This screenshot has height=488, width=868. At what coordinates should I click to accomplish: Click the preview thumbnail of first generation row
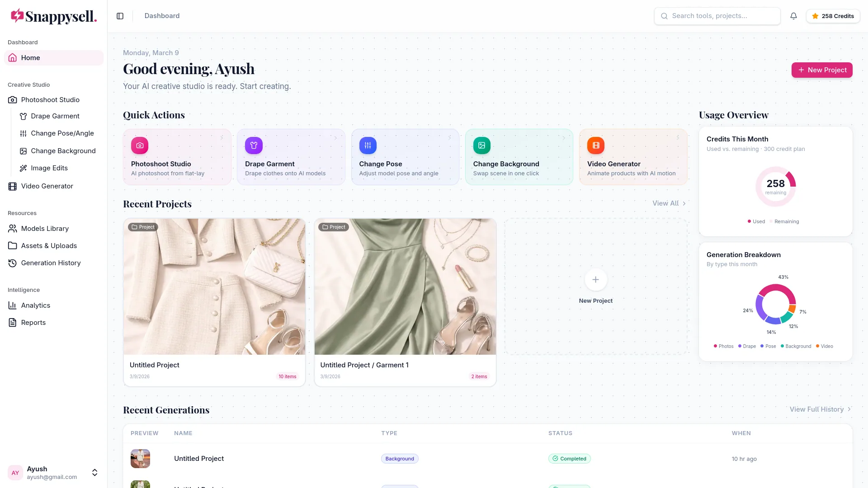(140, 459)
